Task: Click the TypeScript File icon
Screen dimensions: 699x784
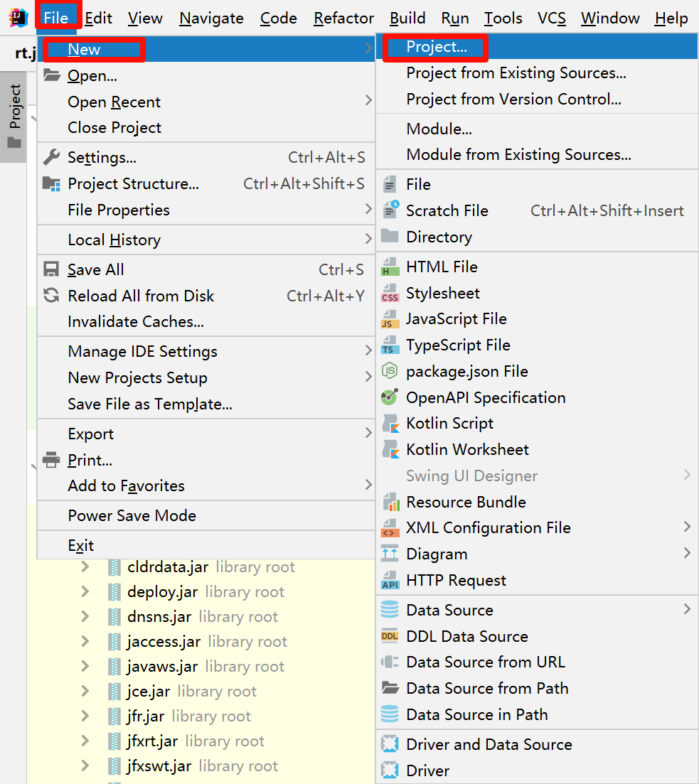Action: (x=390, y=345)
